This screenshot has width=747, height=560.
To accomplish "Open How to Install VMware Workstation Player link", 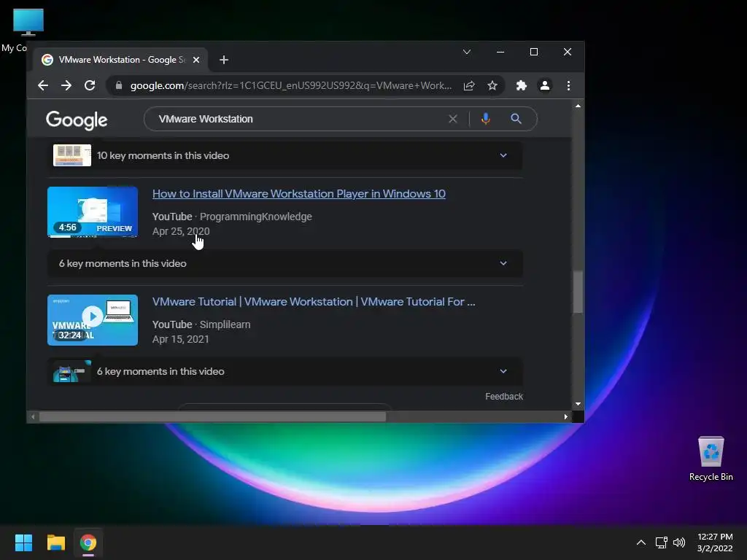I will 298,194.
